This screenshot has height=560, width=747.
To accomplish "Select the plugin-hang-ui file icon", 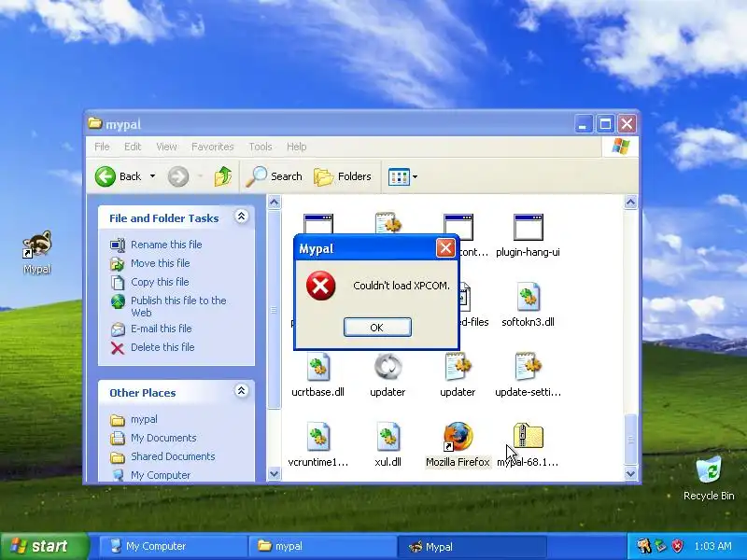I will [528, 227].
